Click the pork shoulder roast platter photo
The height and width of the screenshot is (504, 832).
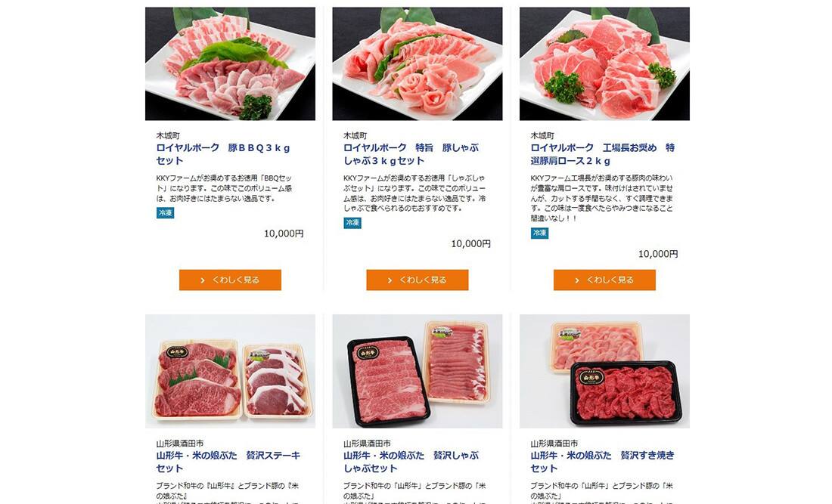(604, 63)
